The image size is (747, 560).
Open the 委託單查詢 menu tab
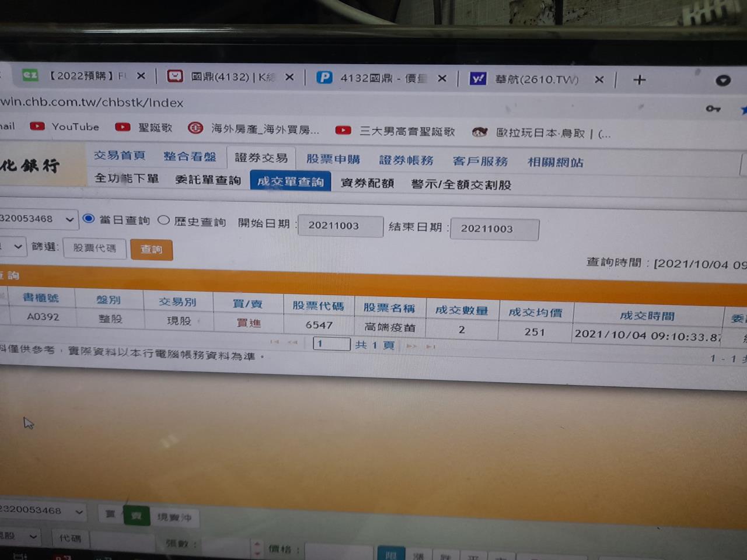(x=208, y=180)
